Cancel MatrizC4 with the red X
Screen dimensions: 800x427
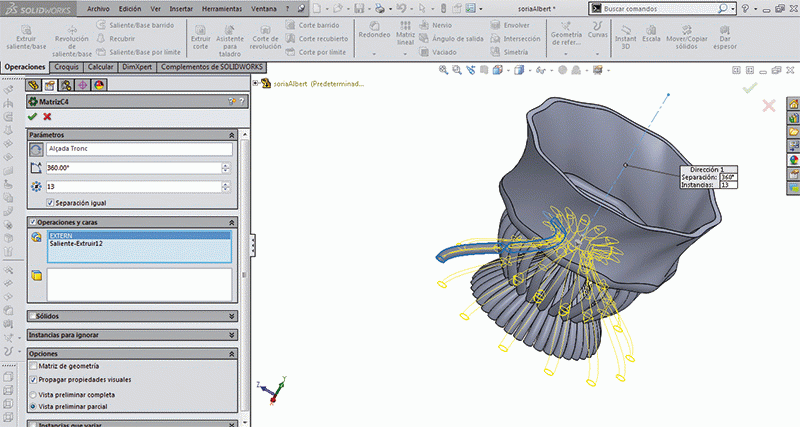(47, 116)
